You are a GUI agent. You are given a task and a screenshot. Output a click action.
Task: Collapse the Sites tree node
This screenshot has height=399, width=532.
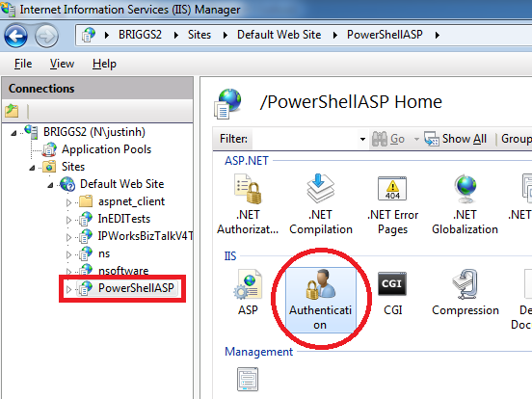(x=32, y=168)
